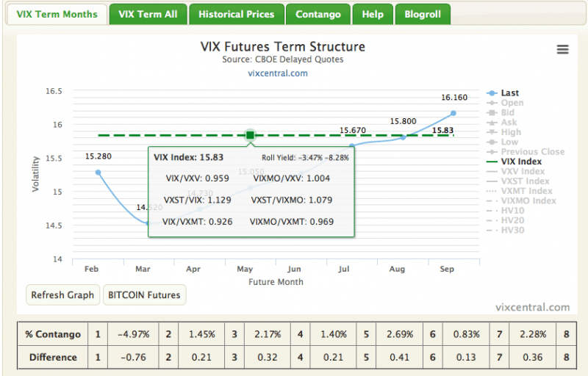Screen dimensions: 588x376
Task: Click the green VIX Index marker square
Action: click(x=250, y=135)
